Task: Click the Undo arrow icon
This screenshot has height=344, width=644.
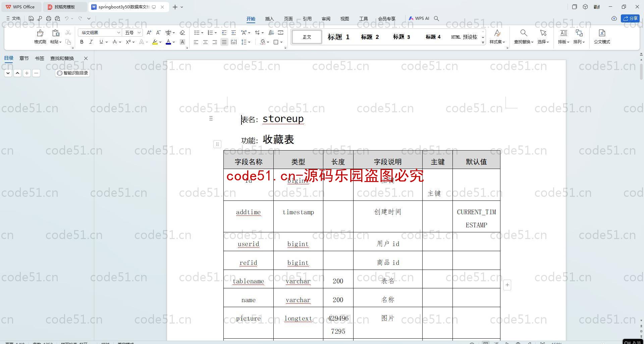Action: coord(67,18)
